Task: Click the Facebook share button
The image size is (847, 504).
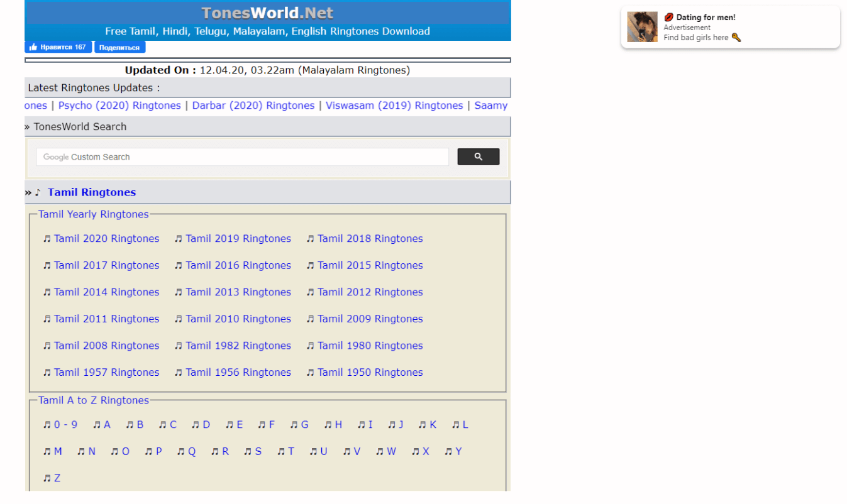Action: [x=119, y=47]
